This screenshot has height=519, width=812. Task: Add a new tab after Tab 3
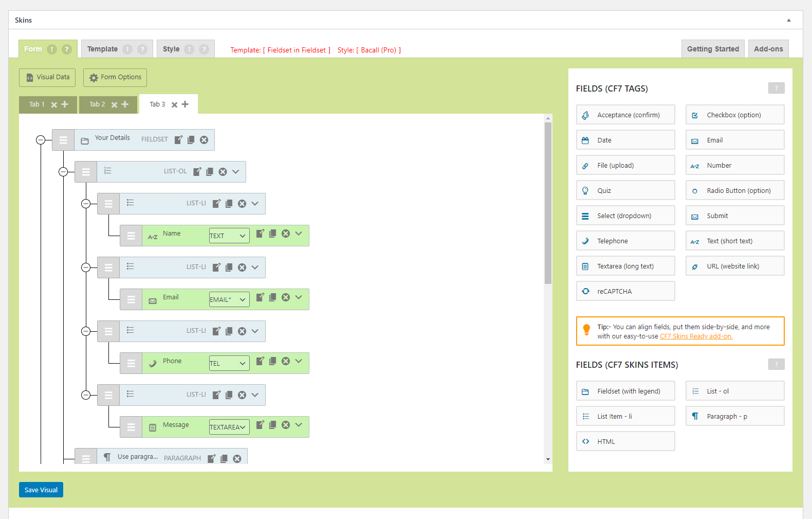185,104
